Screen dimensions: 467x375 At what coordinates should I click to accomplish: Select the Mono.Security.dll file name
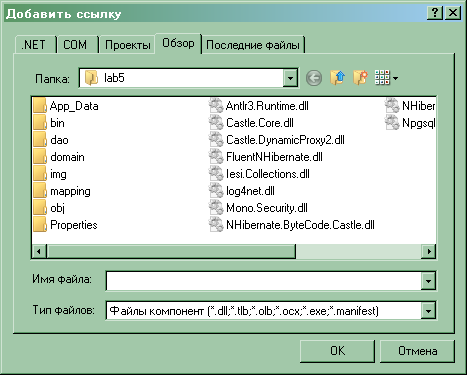[267, 208]
